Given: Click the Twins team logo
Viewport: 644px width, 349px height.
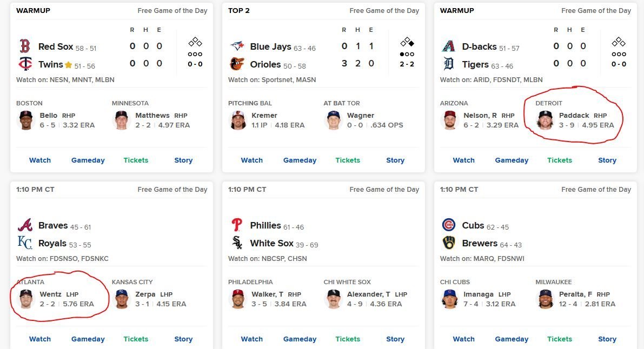Looking at the screenshot, I should click(24, 64).
